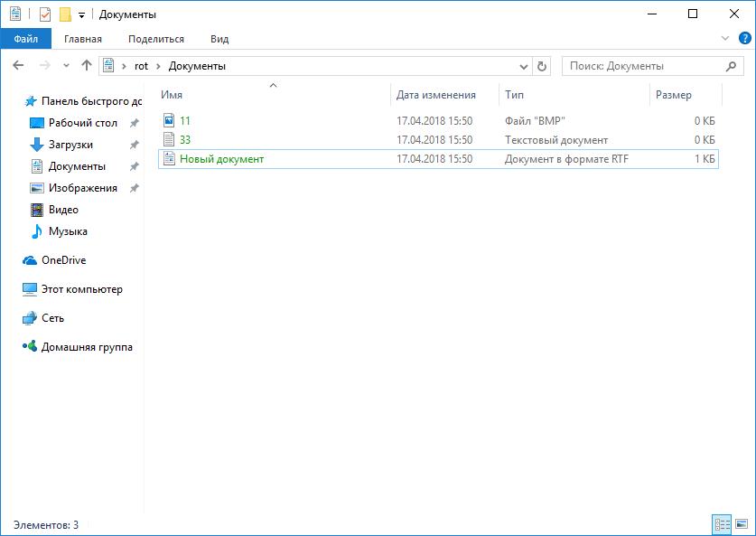Click the magnifying glass search icon
The image size is (756, 536).
click(x=731, y=66)
